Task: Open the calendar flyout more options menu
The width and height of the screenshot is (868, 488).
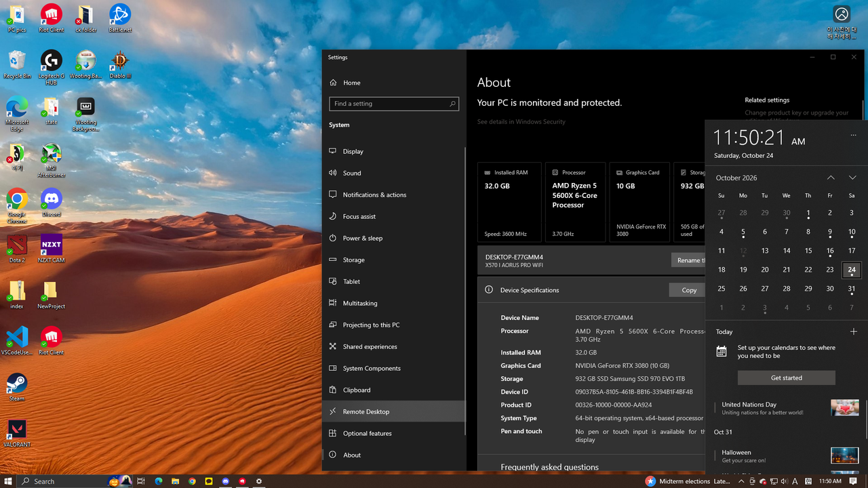Action: [x=854, y=135]
